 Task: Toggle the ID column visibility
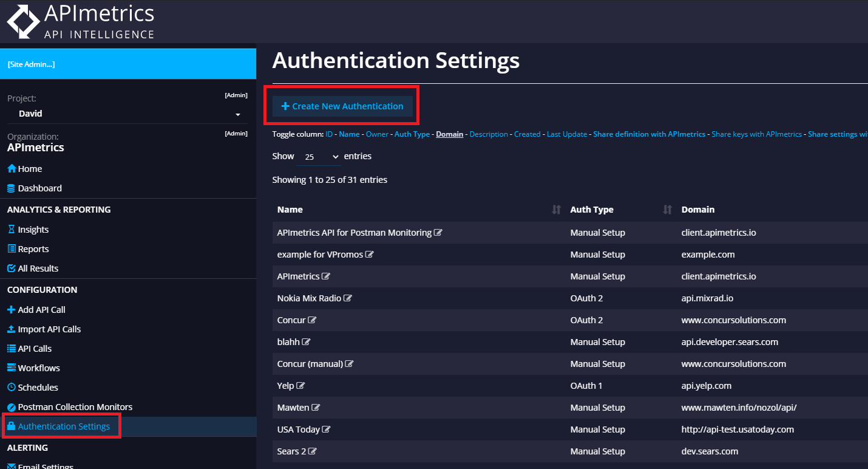(x=329, y=134)
